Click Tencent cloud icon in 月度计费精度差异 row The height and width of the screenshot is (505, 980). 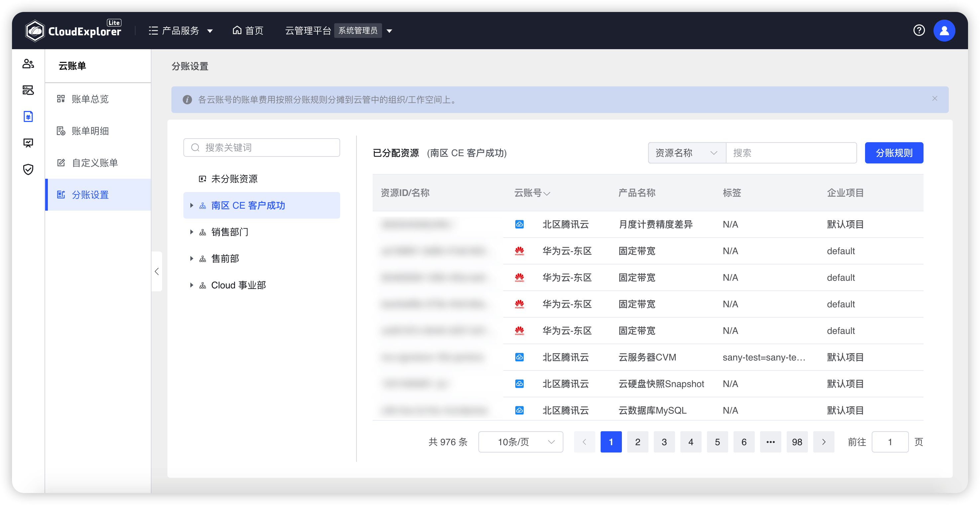click(519, 225)
